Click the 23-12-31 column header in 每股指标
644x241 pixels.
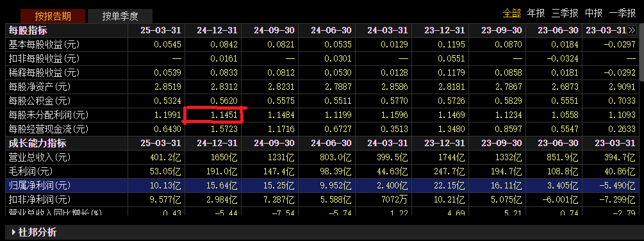[445, 30]
